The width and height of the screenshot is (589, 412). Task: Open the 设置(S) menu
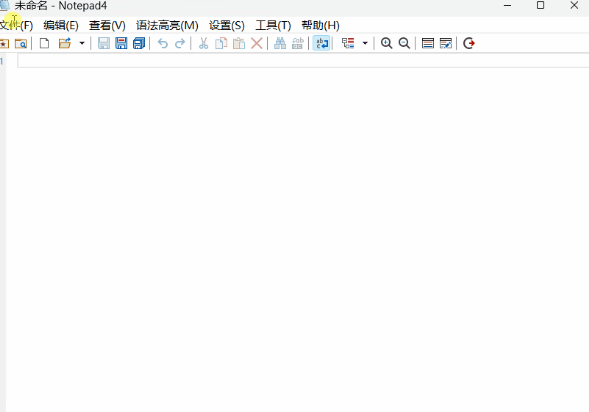tap(227, 26)
